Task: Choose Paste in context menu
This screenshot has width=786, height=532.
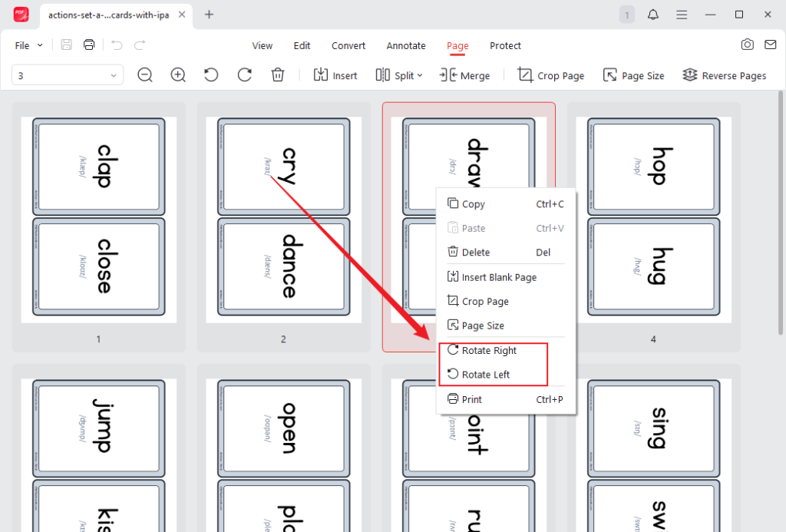Action: [x=506, y=228]
